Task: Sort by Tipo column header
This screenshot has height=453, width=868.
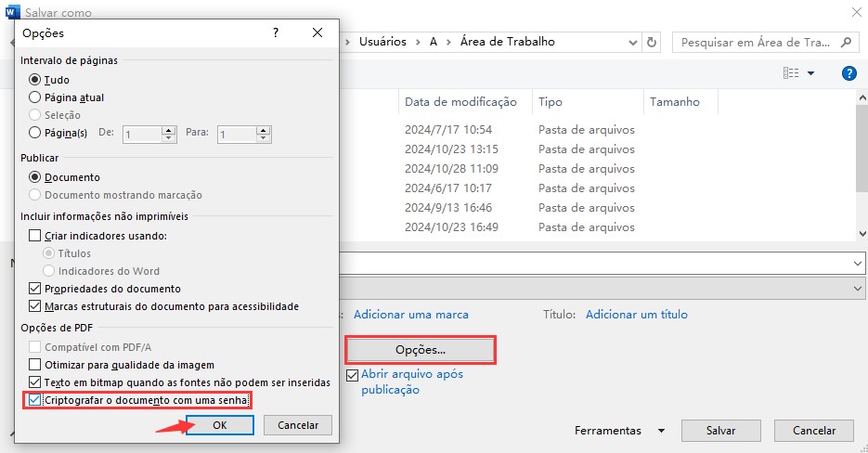Action: [x=588, y=102]
